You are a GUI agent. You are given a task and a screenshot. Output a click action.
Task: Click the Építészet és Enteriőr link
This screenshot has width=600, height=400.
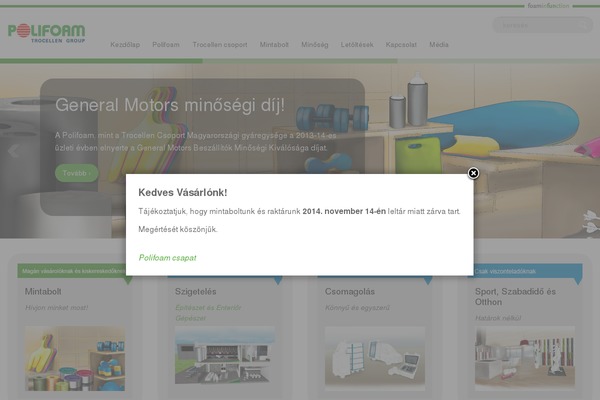pyautogui.click(x=208, y=307)
